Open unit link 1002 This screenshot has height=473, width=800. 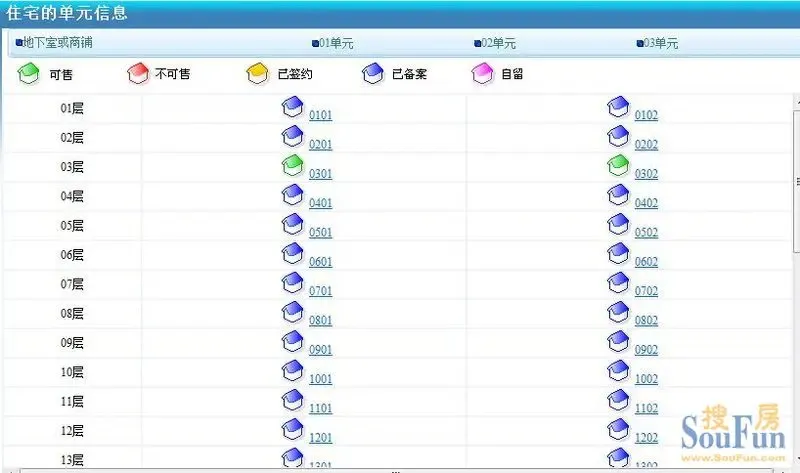[646, 379]
